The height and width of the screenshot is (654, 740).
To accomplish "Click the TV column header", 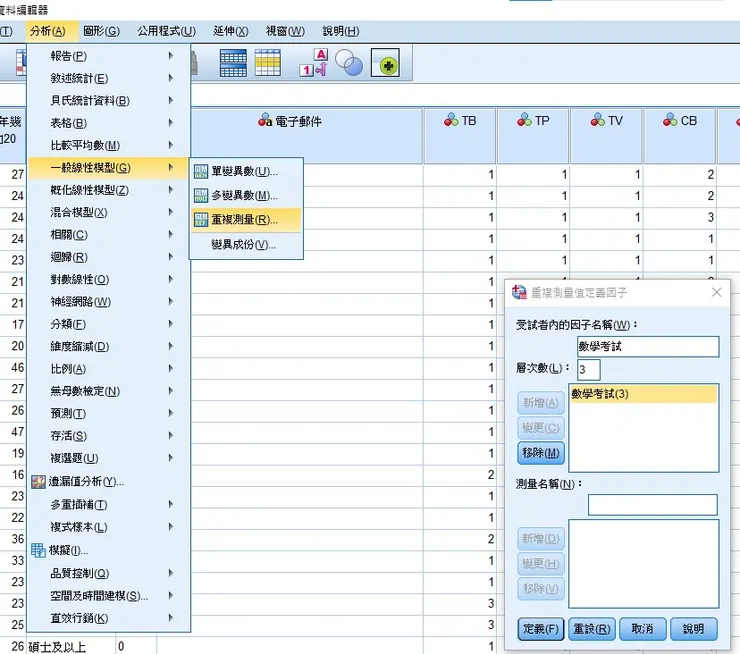I will click(x=606, y=136).
